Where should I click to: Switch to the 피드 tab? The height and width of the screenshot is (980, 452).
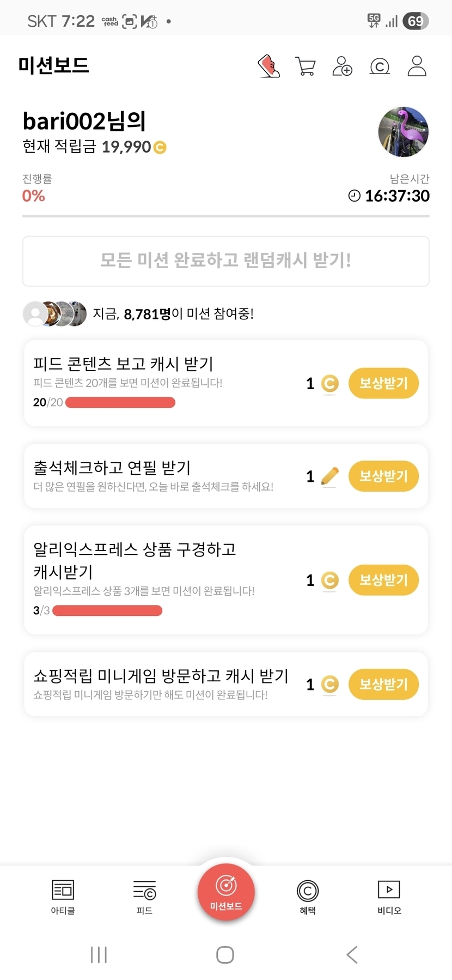click(144, 897)
